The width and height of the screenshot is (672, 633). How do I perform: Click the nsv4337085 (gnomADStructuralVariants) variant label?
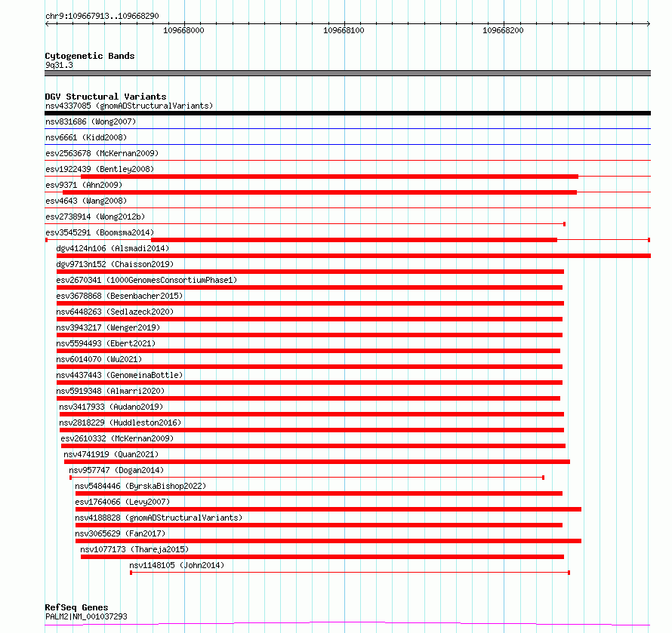pos(129,106)
